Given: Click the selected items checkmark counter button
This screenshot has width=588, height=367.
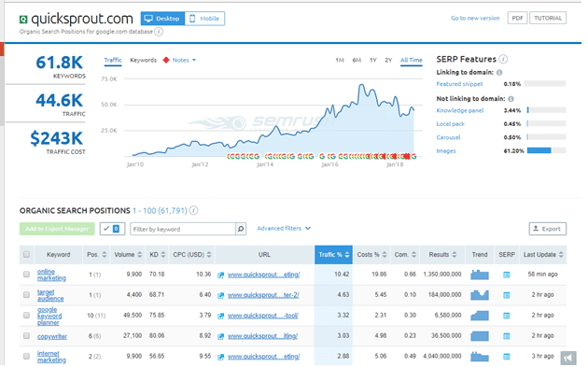Looking at the screenshot, I should [112, 229].
